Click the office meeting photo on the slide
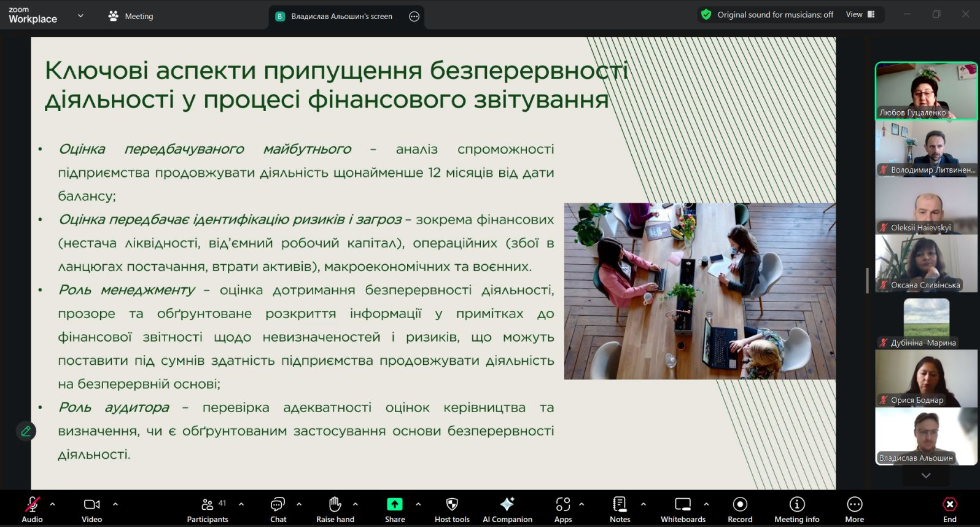 coord(699,291)
